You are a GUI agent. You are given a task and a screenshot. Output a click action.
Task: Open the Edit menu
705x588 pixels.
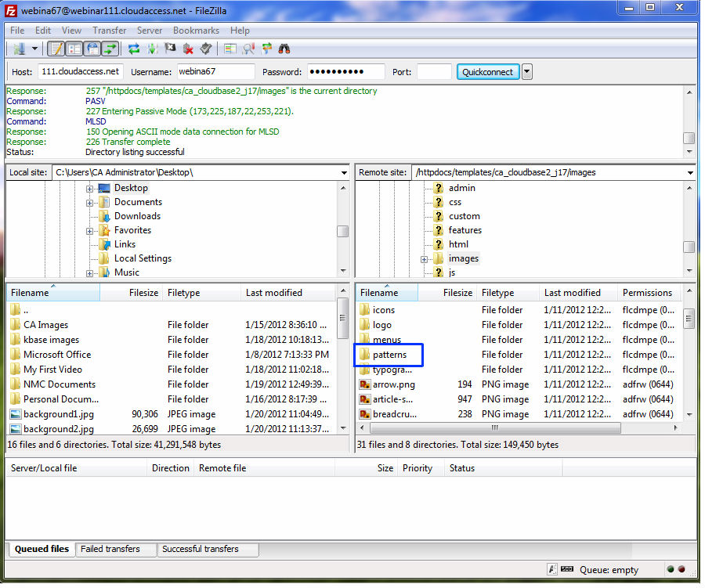pos(43,31)
